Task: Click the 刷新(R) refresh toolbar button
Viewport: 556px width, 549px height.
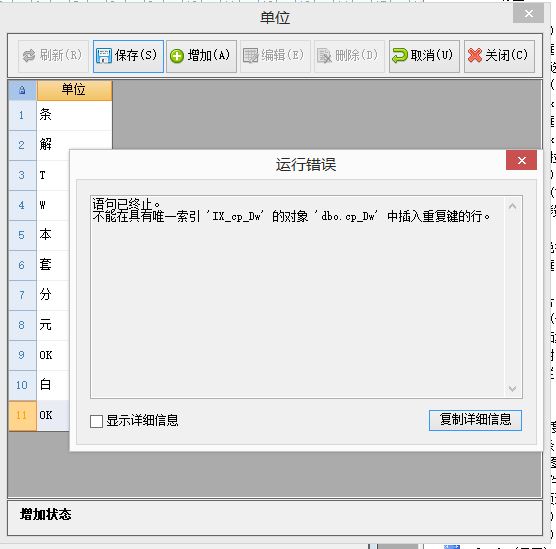Action: [x=53, y=56]
